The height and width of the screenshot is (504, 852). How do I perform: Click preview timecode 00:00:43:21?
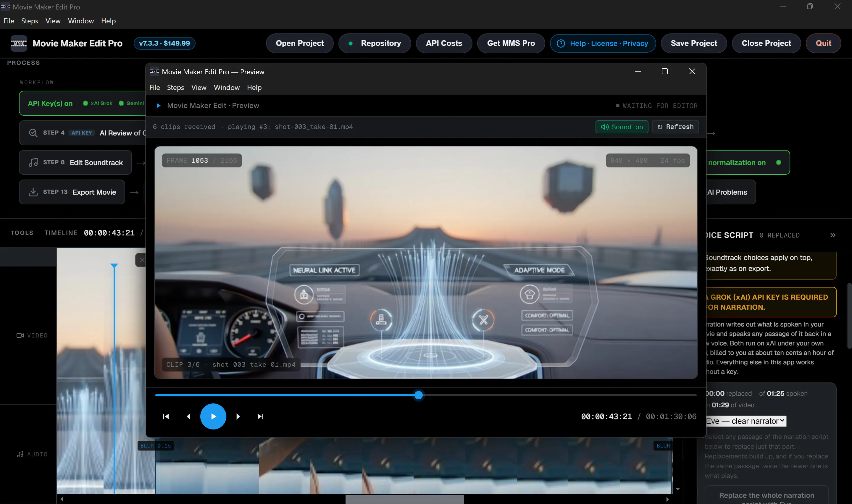[x=606, y=416]
